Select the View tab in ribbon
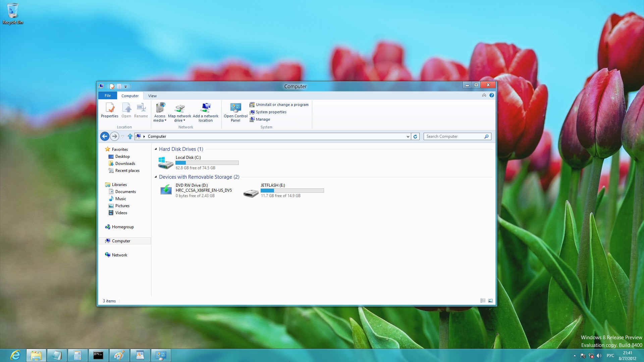Image resolution: width=644 pixels, height=362 pixels. click(153, 96)
